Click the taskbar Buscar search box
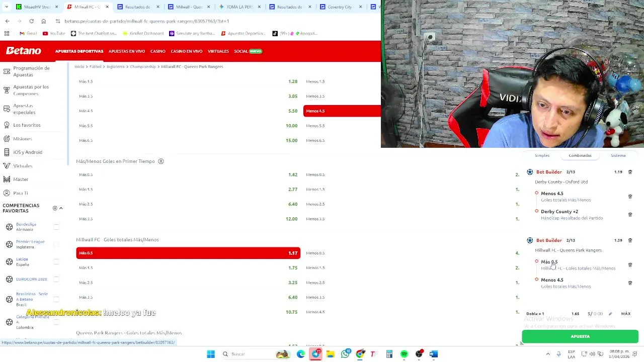The height and width of the screenshot is (362, 644). coord(257,354)
